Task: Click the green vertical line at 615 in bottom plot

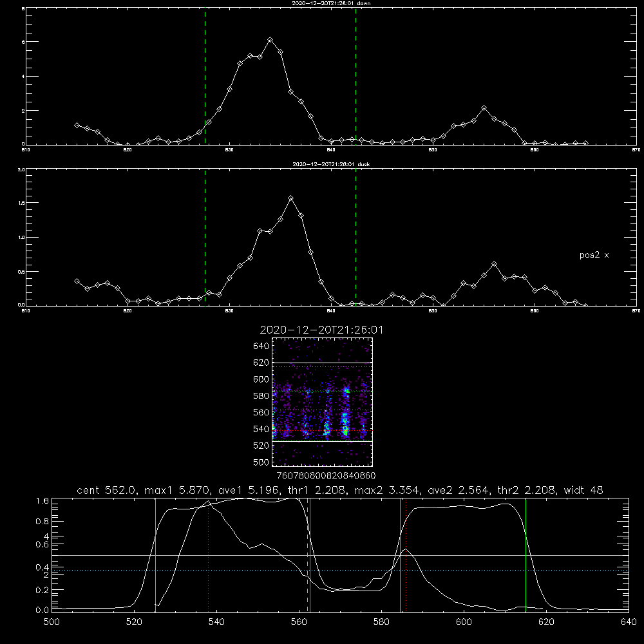Action: [526, 555]
